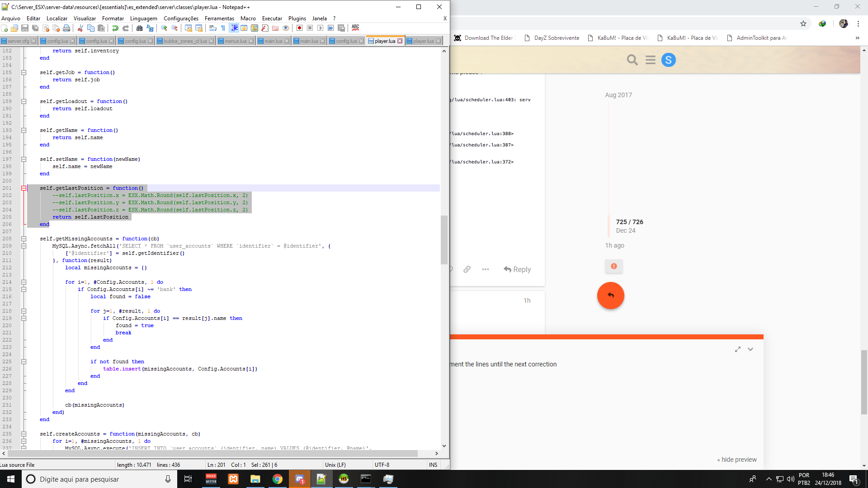
Task: Click the Save icon in Notepad++ toolbar
Action: pyautogui.click(x=25, y=28)
